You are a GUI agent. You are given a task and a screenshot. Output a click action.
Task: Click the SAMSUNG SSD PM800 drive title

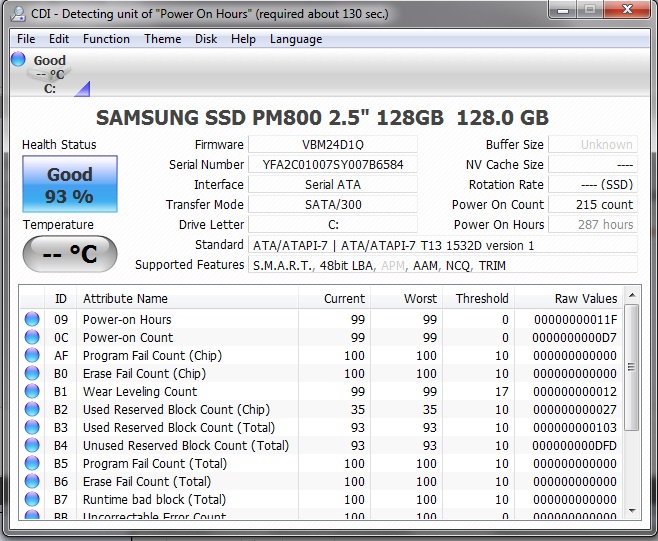point(322,118)
